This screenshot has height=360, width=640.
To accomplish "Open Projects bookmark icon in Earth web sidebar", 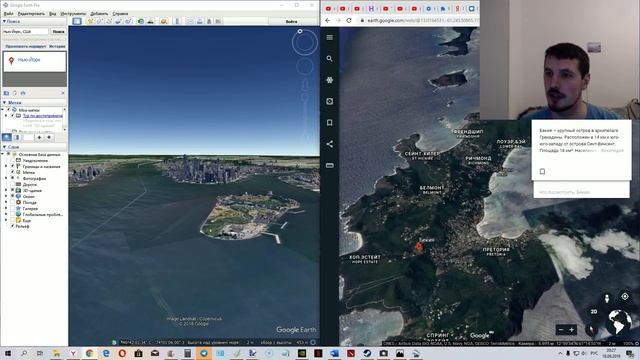I will (329, 122).
